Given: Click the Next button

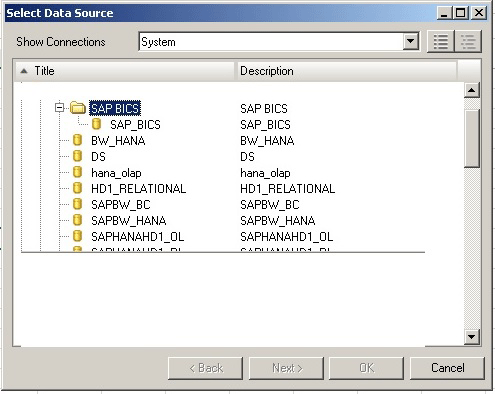Looking at the screenshot, I should 287,368.
